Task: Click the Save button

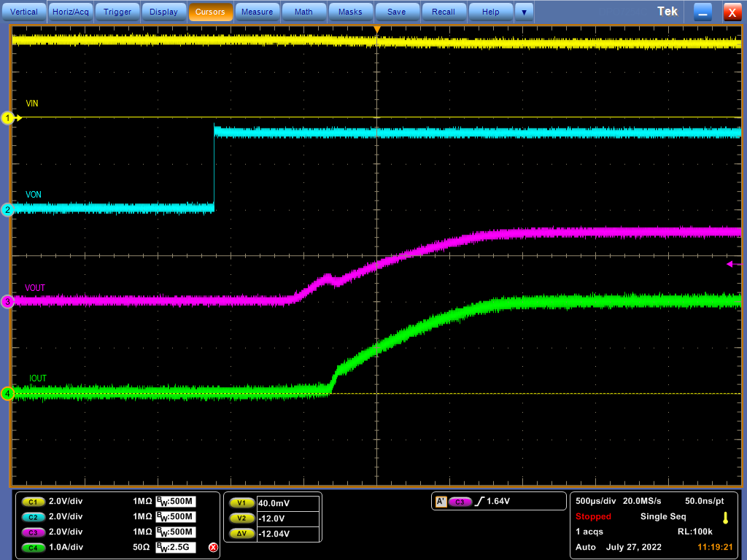Action: click(397, 12)
